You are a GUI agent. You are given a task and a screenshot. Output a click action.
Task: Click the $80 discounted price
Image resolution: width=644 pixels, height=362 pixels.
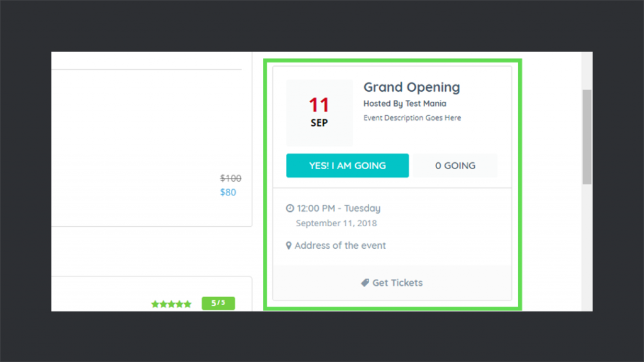228,192
